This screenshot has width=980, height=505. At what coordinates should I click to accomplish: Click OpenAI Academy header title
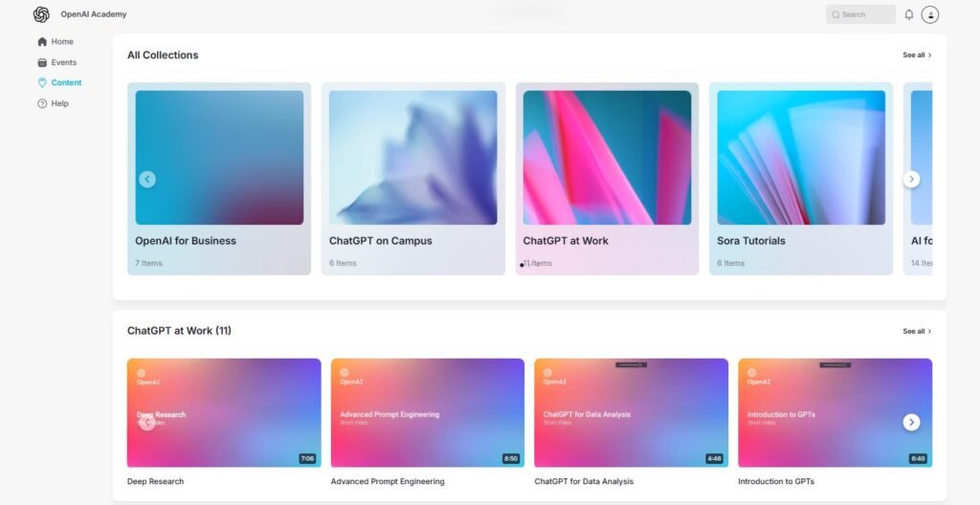[94, 14]
